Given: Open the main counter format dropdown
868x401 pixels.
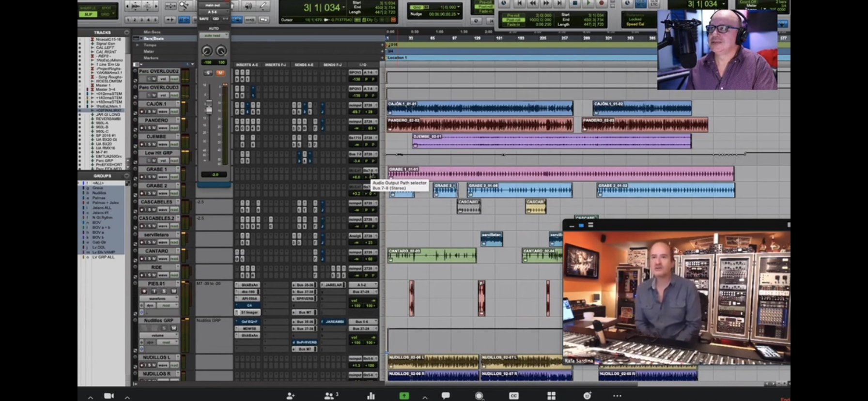Looking at the screenshot, I should pyautogui.click(x=343, y=7).
